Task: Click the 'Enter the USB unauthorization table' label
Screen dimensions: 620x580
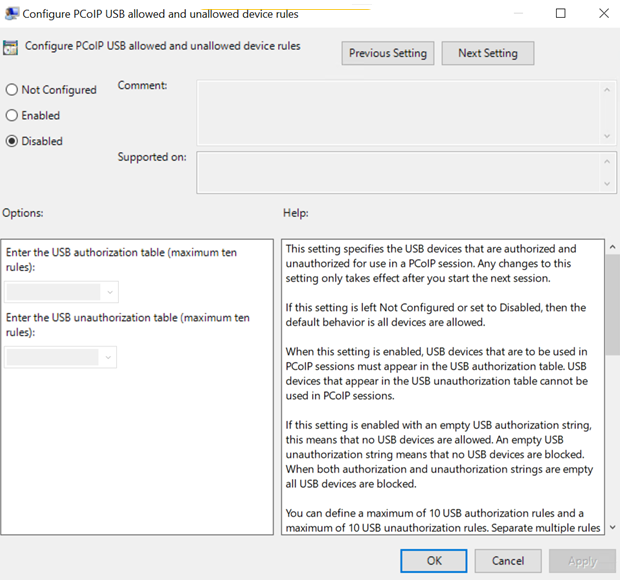Action: point(128,325)
